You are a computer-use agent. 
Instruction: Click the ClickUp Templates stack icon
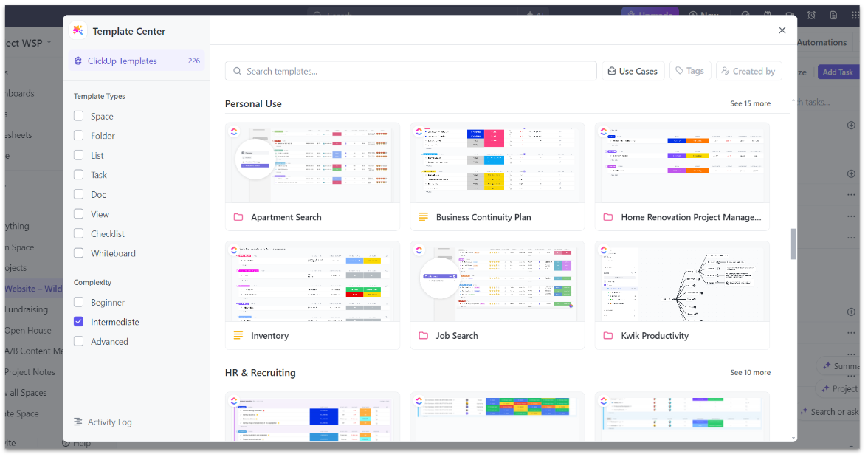coord(78,61)
